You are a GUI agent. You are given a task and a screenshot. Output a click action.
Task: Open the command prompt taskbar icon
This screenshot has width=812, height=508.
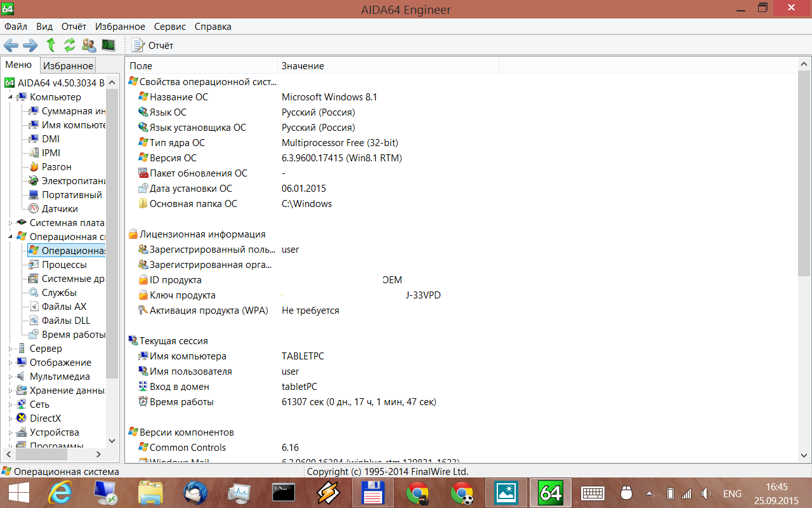(x=284, y=493)
